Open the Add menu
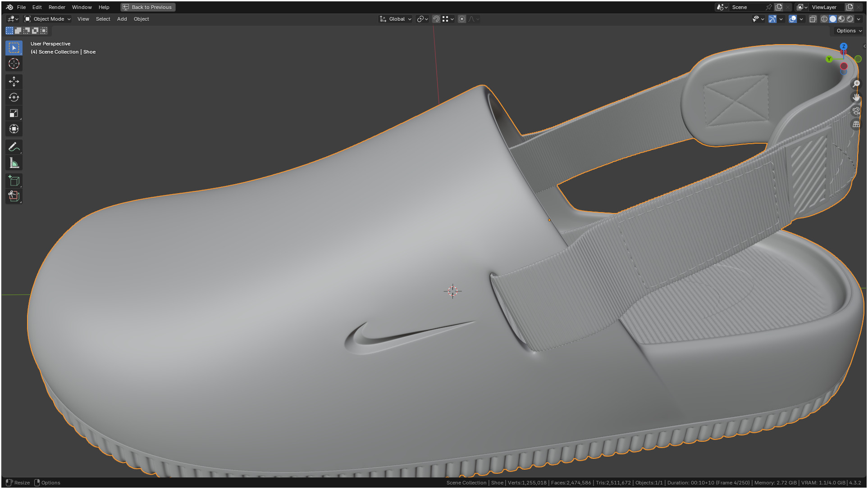 122,19
